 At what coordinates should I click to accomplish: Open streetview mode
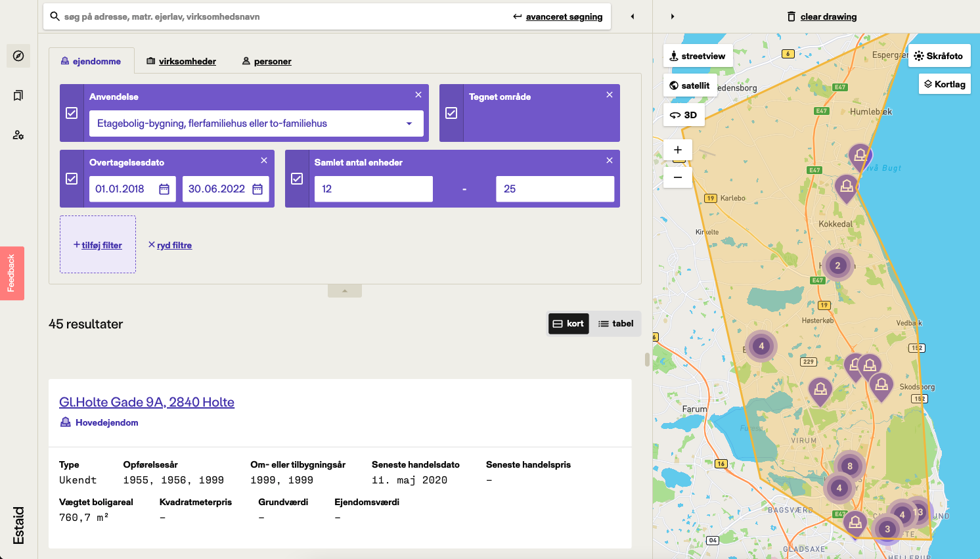tap(698, 56)
